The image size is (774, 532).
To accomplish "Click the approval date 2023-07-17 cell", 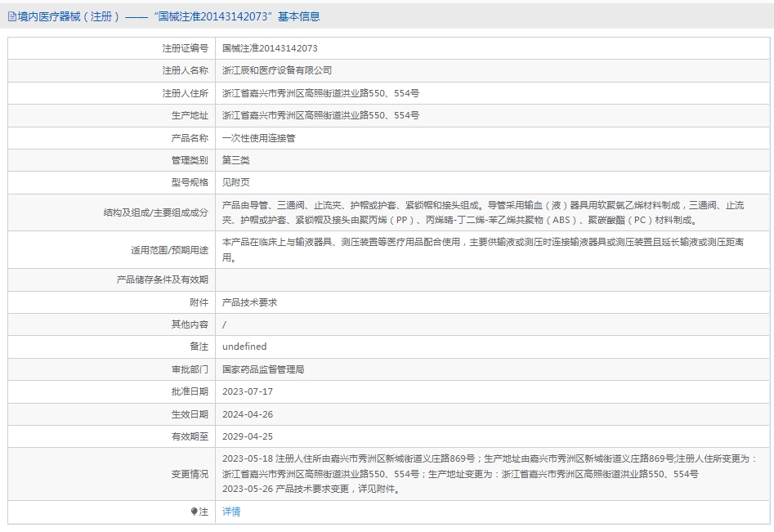I will 493,391.
